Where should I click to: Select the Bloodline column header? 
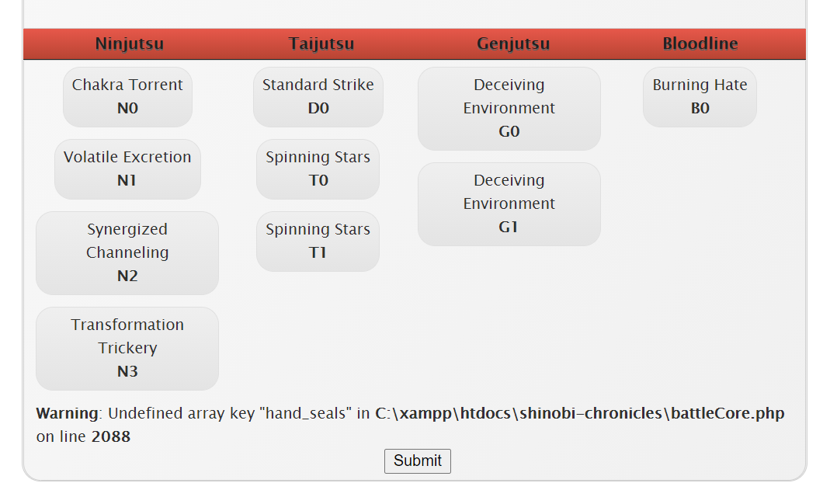coord(700,43)
